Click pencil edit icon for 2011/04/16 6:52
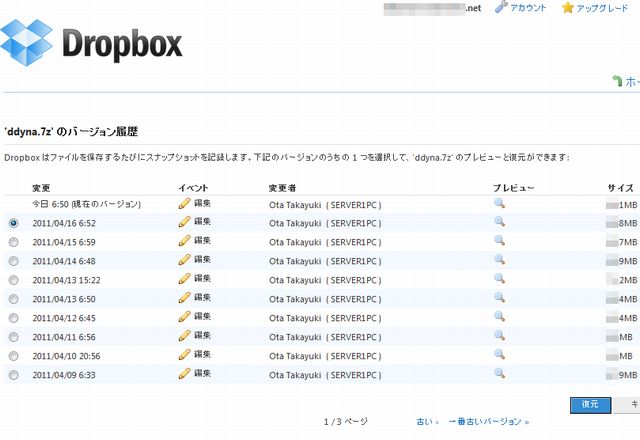The width and height of the screenshot is (640, 440). tap(184, 222)
